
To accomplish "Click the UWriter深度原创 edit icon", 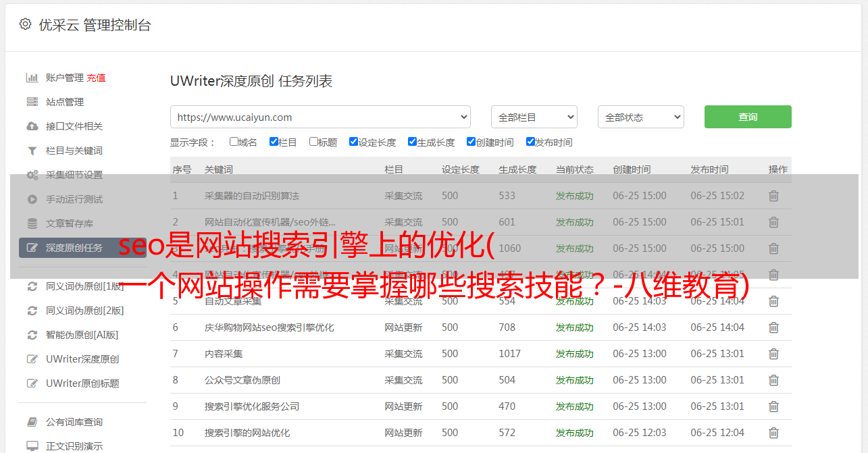I will coord(32,359).
